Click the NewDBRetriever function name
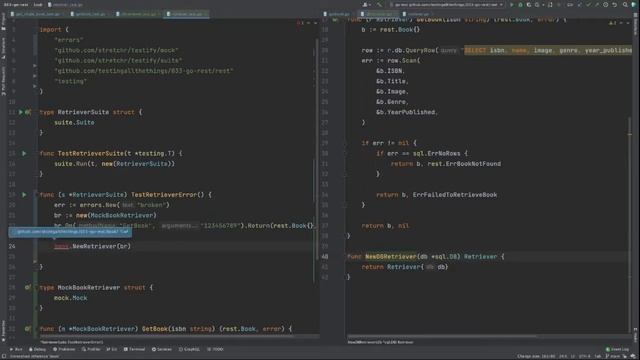640x360 pixels. coord(391,257)
